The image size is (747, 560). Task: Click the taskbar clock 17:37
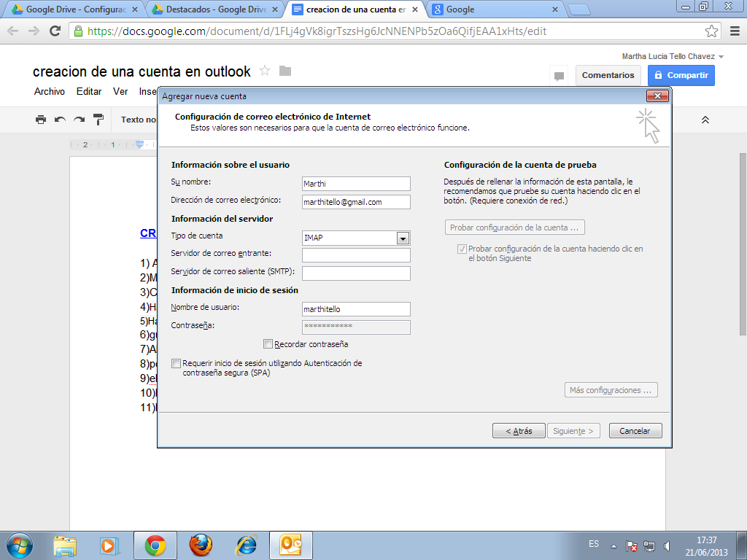(x=706, y=540)
